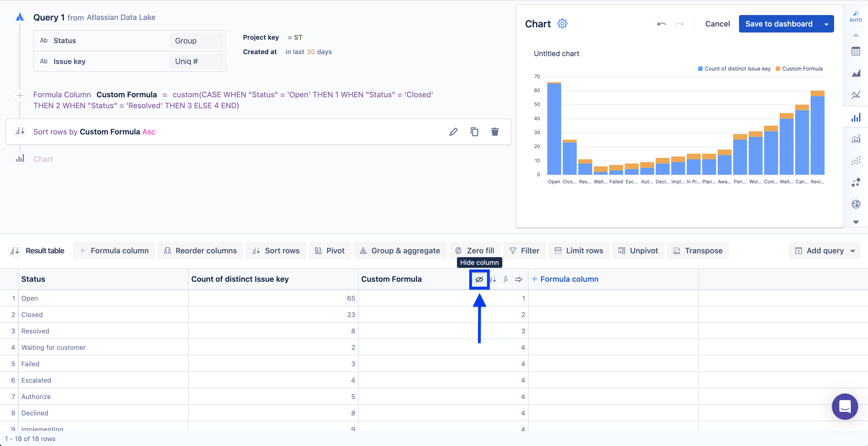Expand the Add query dropdown
868x446 pixels.
tap(852, 251)
